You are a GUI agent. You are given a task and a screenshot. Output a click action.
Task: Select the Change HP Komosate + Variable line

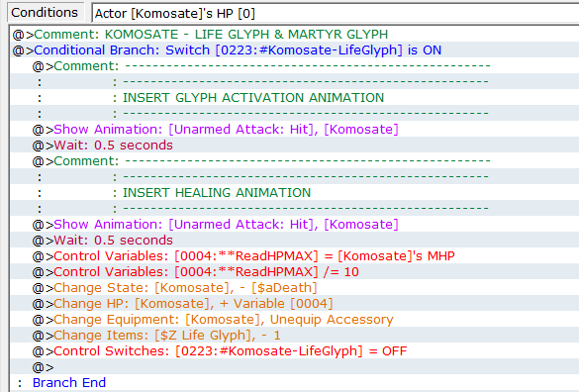(x=295, y=304)
